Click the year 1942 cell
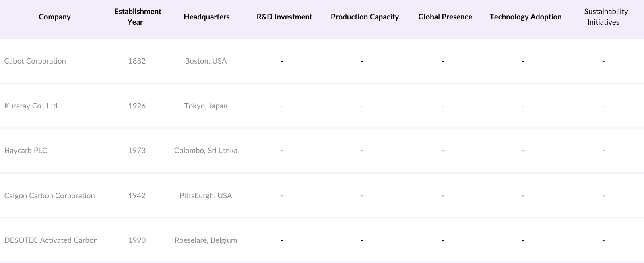The width and height of the screenshot is (644, 263). pyautogui.click(x=137, y=195)
